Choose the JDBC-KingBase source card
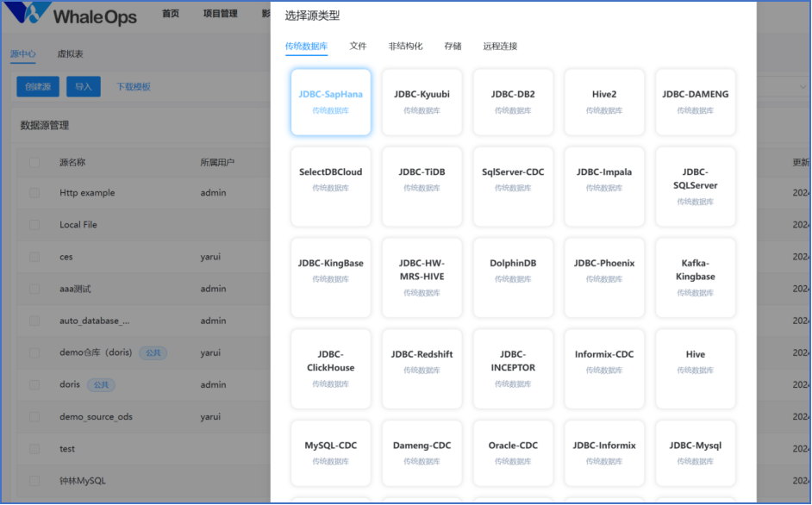This screenshot has height=505, width=812. click(x=330, y=277)
